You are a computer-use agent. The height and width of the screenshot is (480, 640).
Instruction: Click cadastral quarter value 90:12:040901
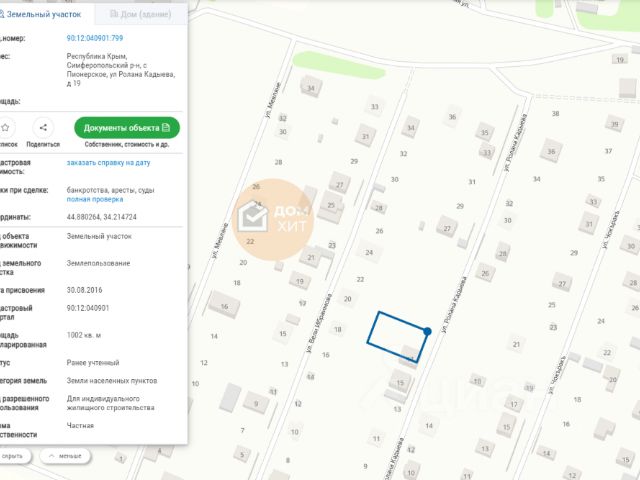click(x=88, y=308)
